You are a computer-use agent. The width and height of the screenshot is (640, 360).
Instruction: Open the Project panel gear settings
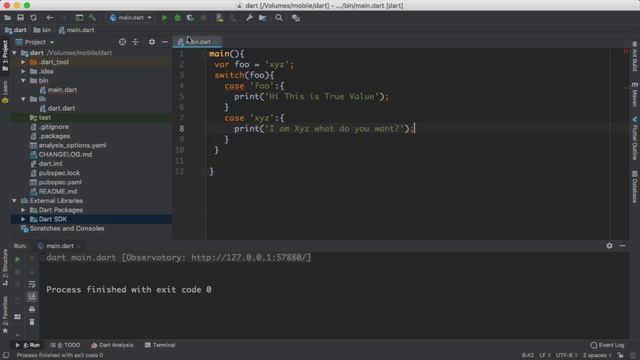click(x=152, y=42)
